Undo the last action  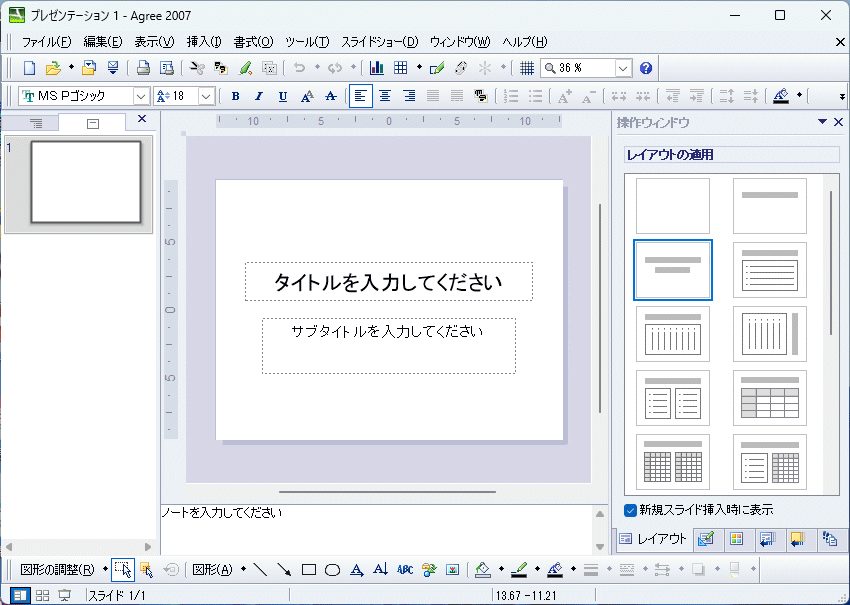(299, 68)
